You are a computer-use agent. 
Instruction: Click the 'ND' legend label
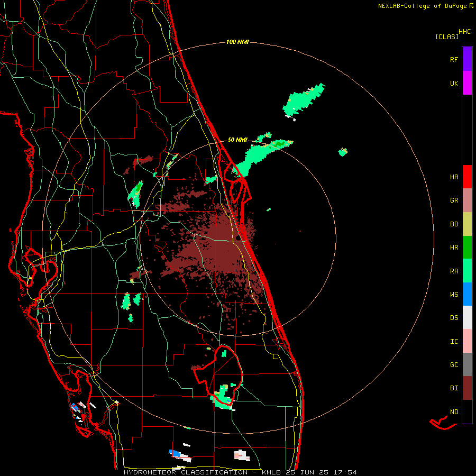click(454, 412)
